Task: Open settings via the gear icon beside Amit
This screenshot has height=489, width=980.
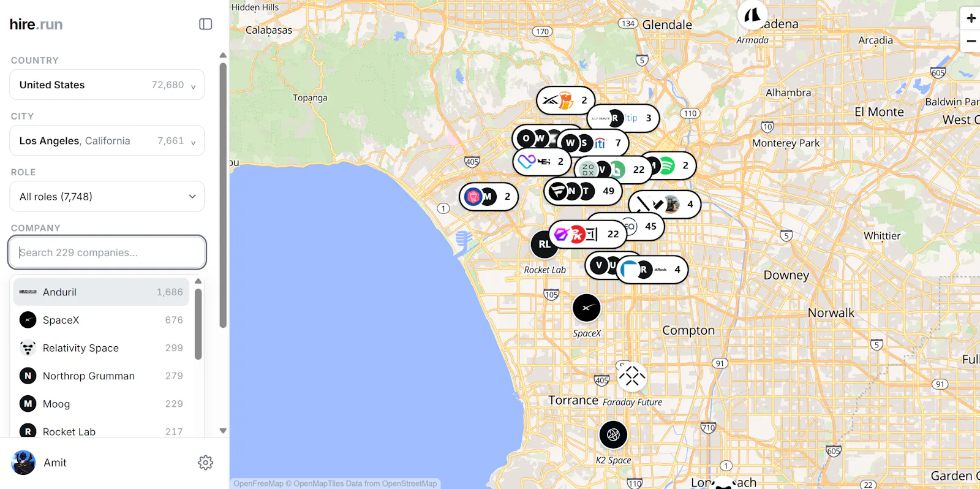Action: 206,463
